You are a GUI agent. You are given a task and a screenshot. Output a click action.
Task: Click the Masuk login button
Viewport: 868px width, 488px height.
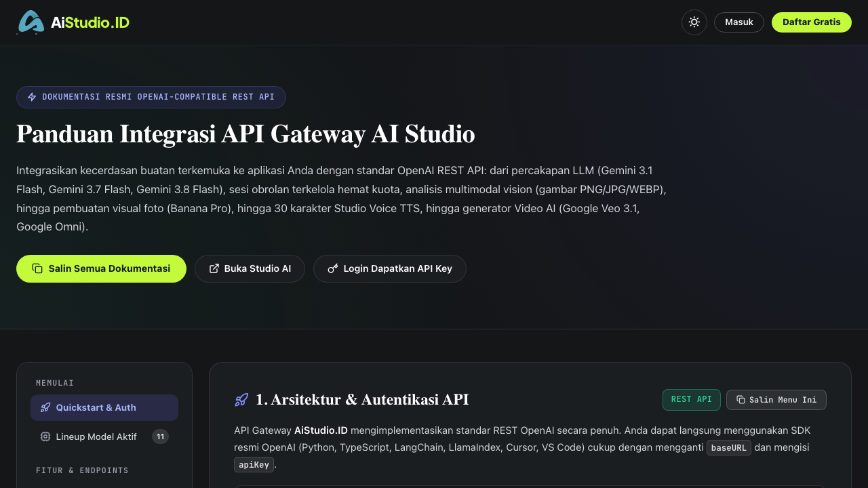pyautogui.click(x=739, y=22)
